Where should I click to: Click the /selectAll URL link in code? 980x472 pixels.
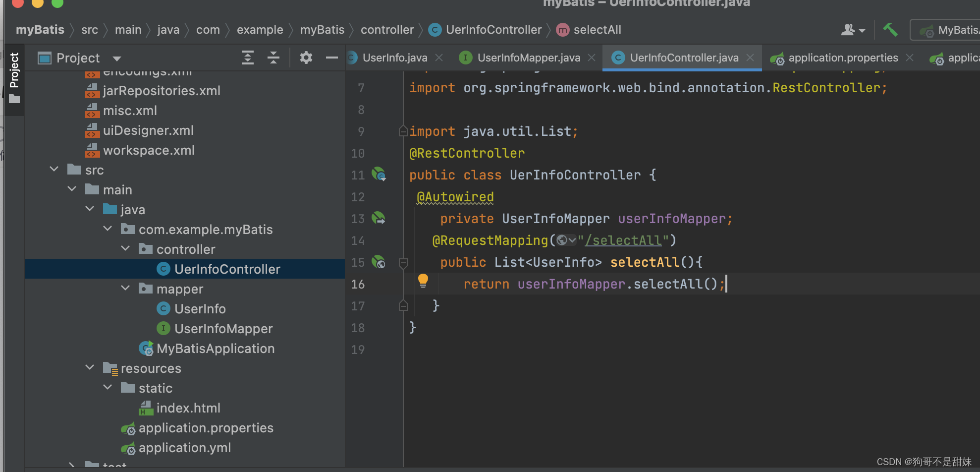(x=623, y=240)
